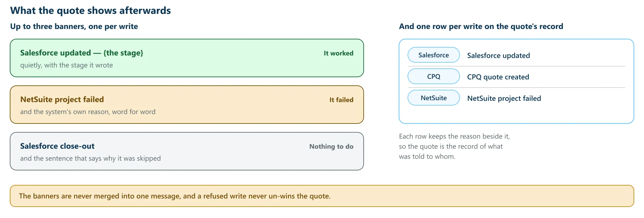644x218 pixels.
Task: Click 'and the system's own reason, word for word'
Action: 88,112
